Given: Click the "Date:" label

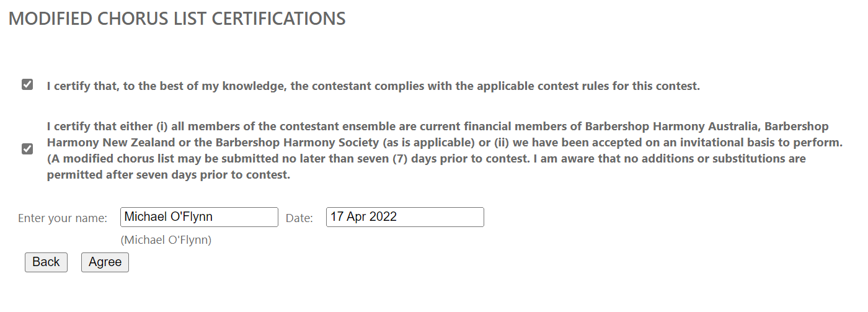Looking at the screenshot, I should click(x=299, y=218).
